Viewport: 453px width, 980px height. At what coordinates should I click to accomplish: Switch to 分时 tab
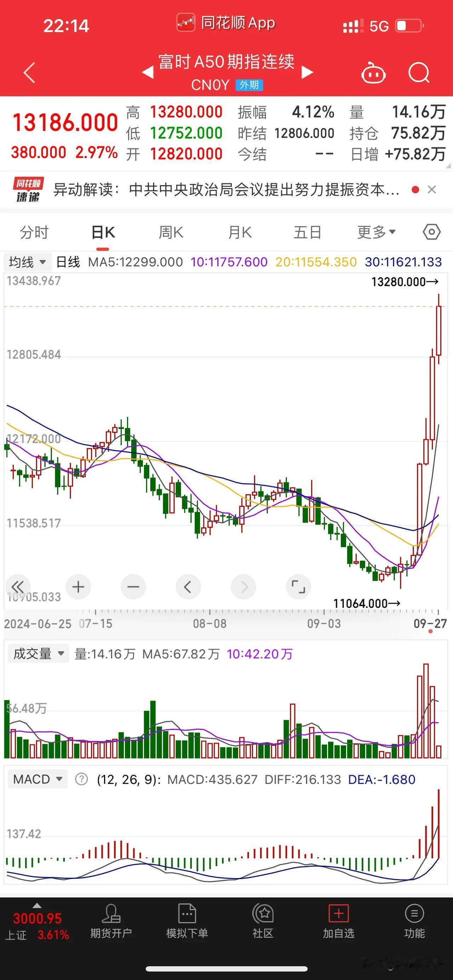click(34, 232)
